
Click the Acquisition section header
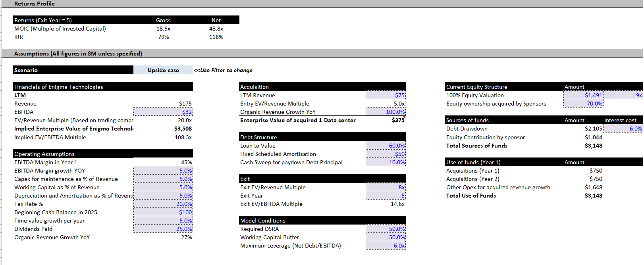[322, 87]
